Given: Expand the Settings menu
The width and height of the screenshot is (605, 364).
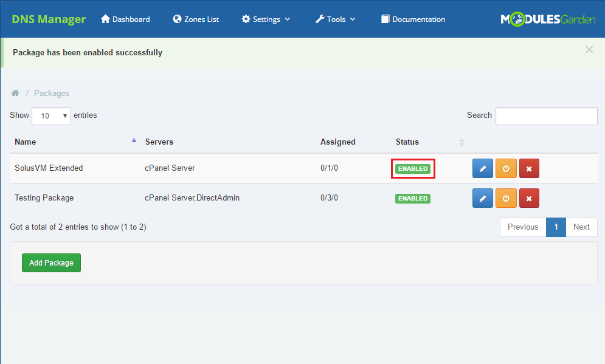Looking at the screenshot, I should click(x=266, y=19).
